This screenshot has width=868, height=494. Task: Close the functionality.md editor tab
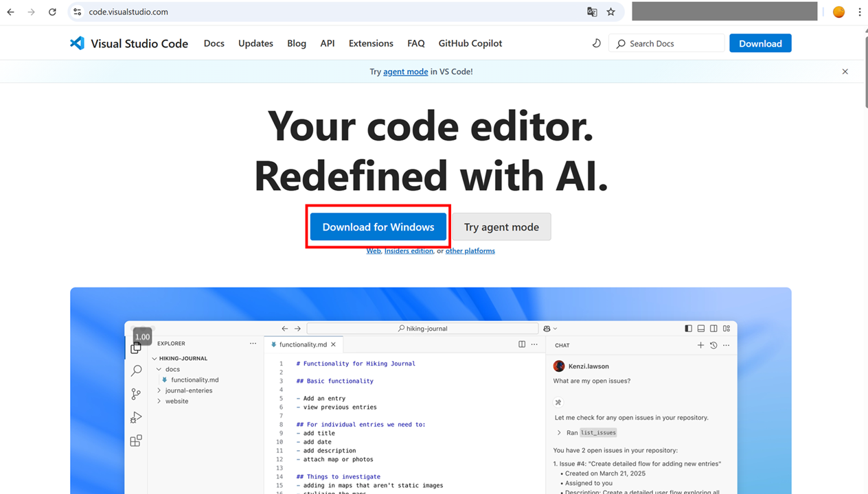[x=334, y=344]
